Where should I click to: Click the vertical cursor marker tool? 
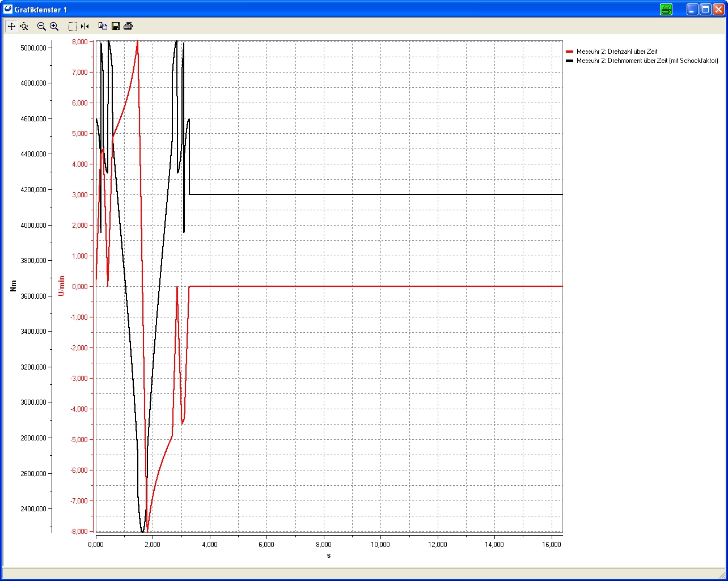[85, 26]
